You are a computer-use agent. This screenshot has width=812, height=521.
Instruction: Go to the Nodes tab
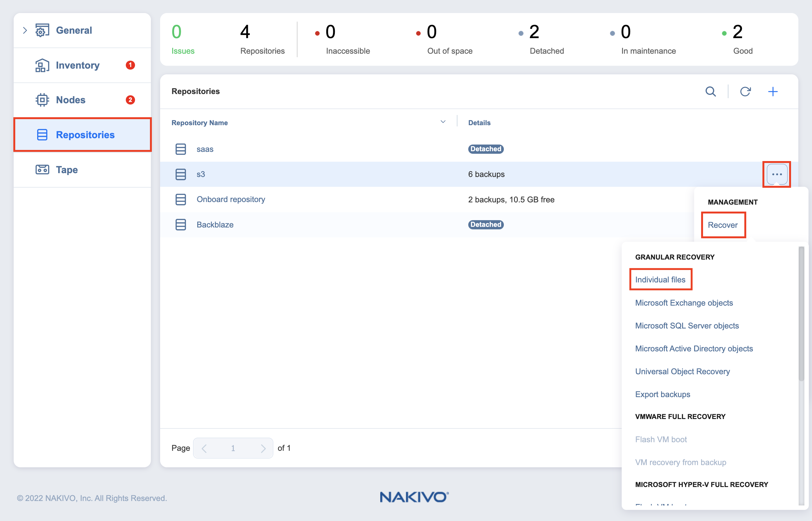click(71, 100)
